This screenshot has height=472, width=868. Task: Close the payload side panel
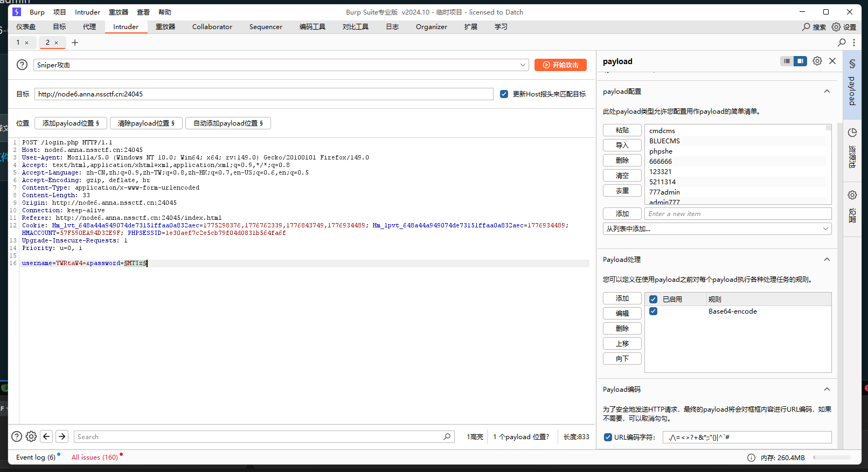point(832,61)
